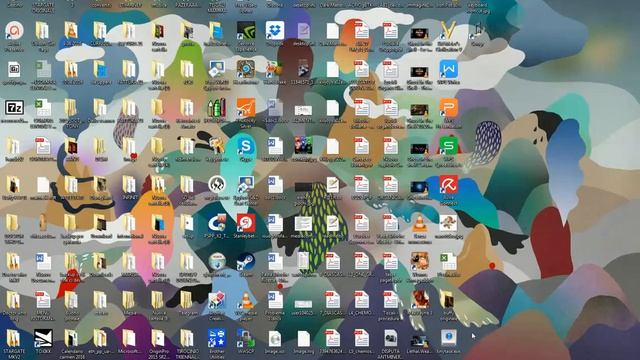Image resolution: width=640 pixels, height=360 pixels.
Task: Select the GIF file icon
Action: coord(15,69)
